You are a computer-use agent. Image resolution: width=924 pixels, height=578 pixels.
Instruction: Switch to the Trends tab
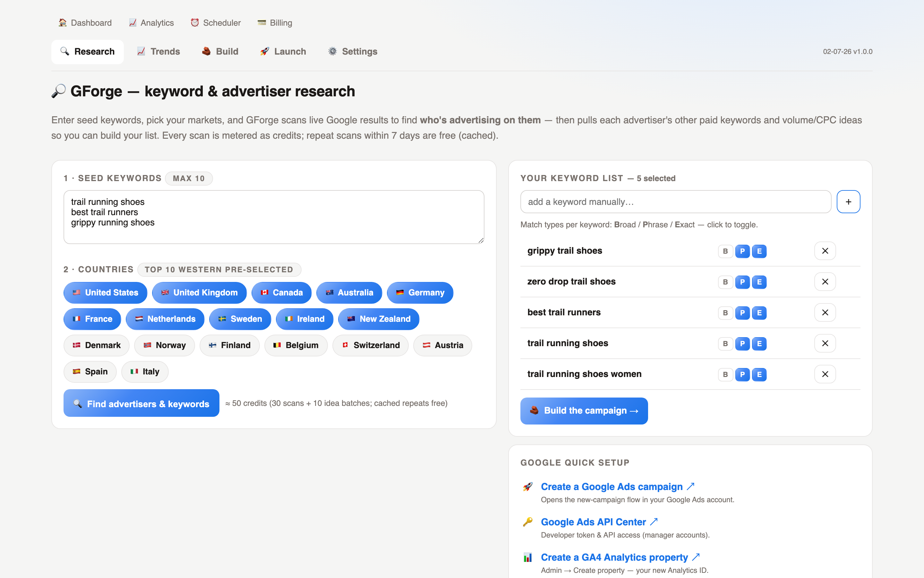click(158, 52)
